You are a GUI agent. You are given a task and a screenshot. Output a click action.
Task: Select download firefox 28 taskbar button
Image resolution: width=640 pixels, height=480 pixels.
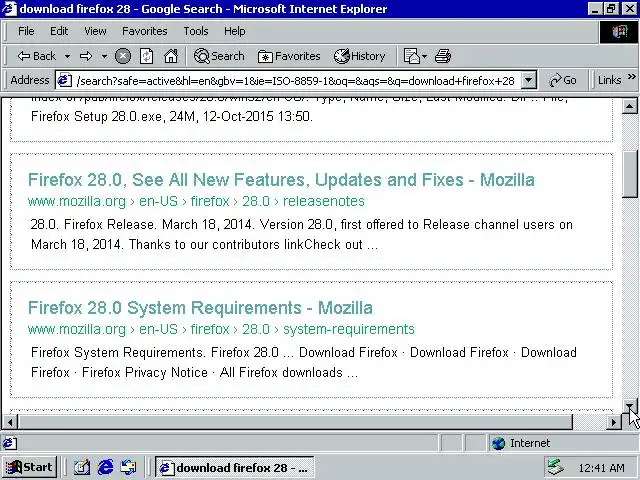point(234,467)
